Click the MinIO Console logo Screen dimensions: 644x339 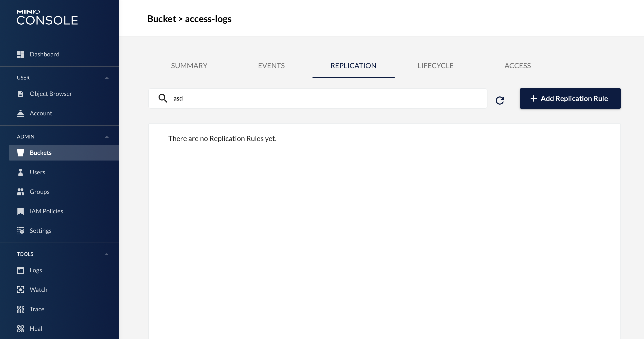point(47,17)
